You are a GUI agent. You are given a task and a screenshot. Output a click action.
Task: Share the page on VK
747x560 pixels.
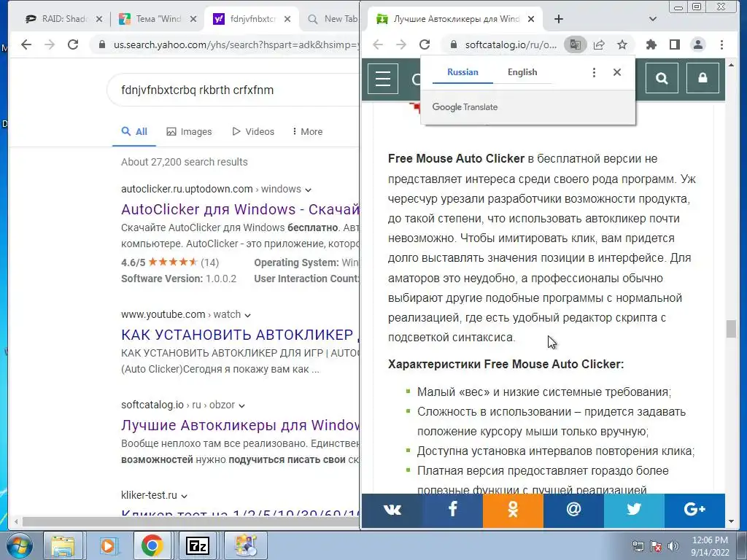[x=392, y=510]
